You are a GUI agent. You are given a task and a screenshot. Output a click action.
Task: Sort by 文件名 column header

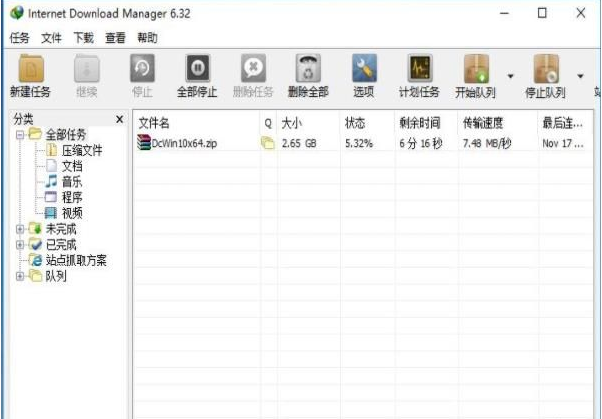[154, 123]
